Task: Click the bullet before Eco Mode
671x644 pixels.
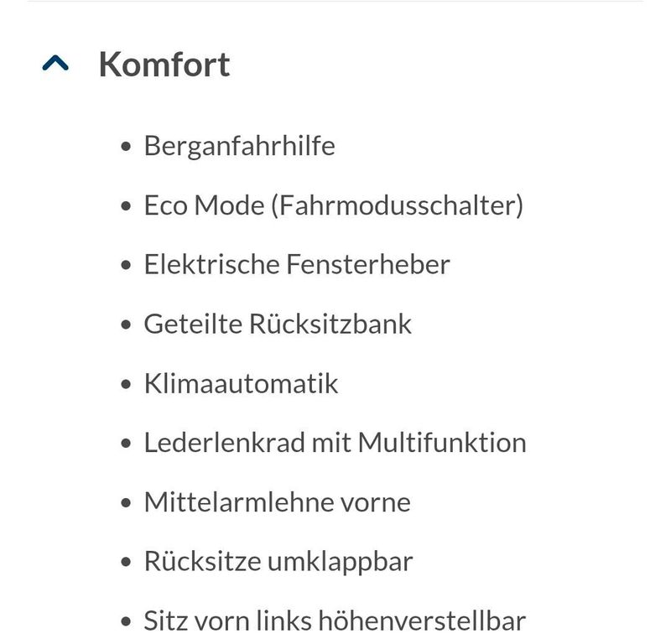Action: [126, 206]
